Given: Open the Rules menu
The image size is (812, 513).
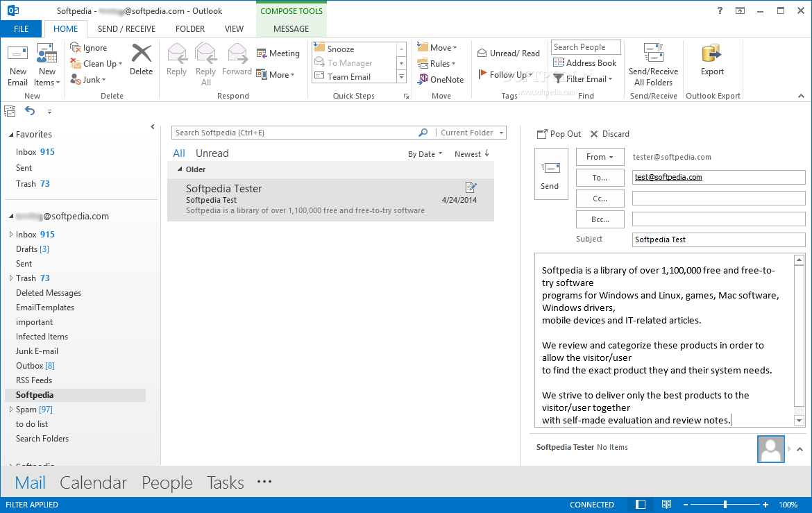Looking at the screenshot, I should pos(437,64).
